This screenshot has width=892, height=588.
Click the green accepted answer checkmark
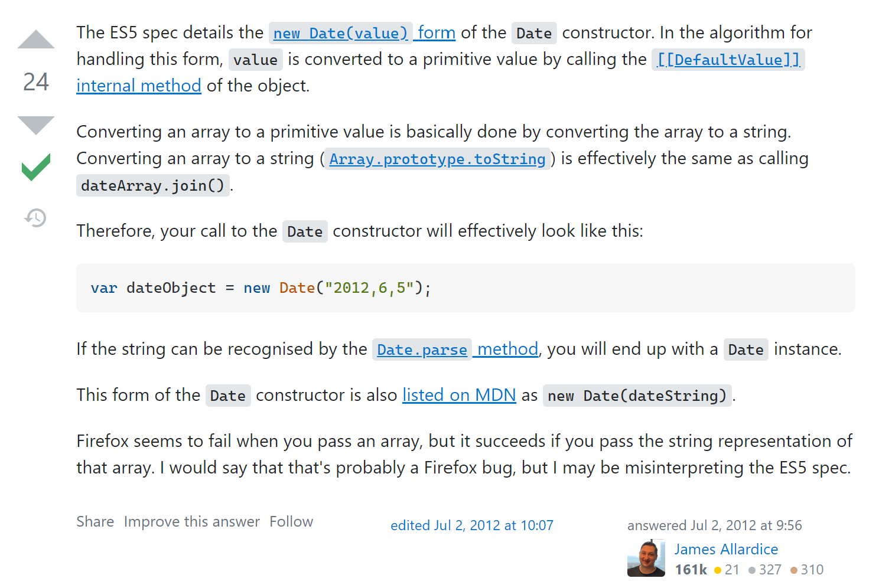pos(36,167)
